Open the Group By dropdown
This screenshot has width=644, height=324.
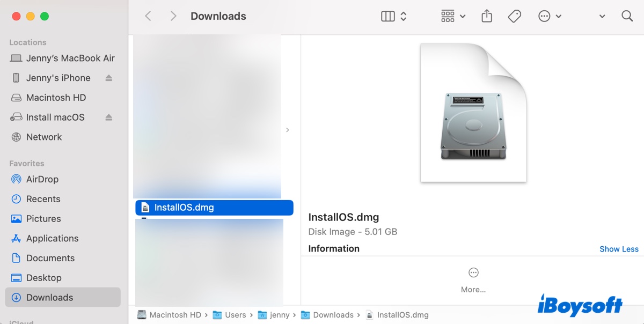click(x=453, y=17)
